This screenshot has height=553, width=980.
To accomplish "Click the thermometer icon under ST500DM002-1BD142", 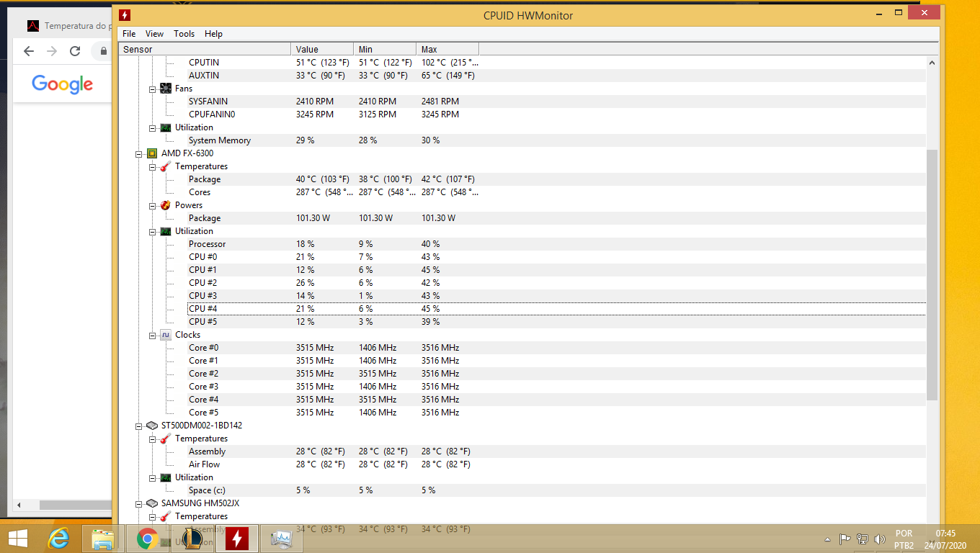I will click(x=166, y=439).
